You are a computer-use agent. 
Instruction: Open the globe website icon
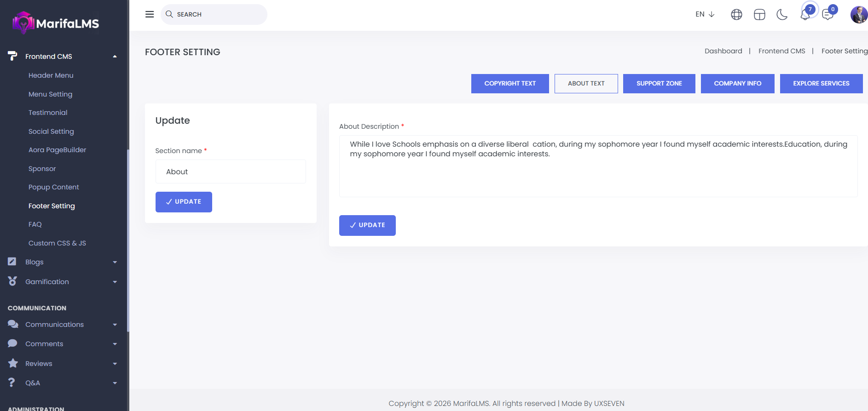pyautogui.click(x=736, y=15)
